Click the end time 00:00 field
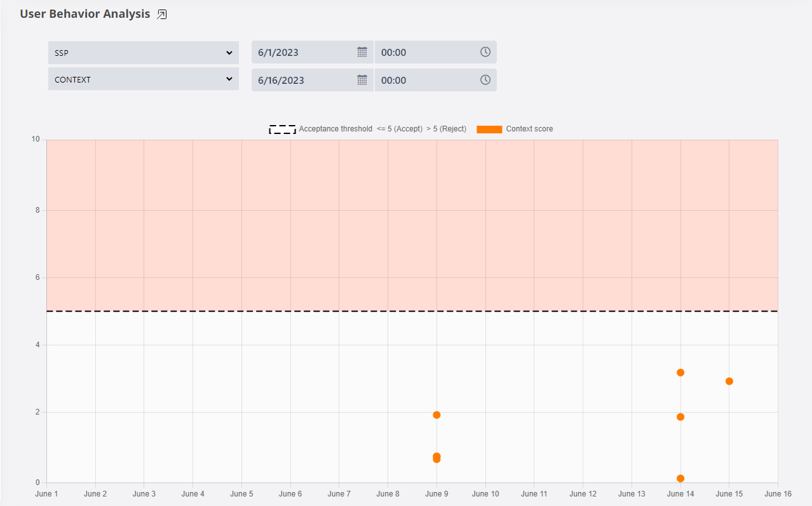Screen dimensions: 812x506 pyautogui.click(x=426, y=80)
